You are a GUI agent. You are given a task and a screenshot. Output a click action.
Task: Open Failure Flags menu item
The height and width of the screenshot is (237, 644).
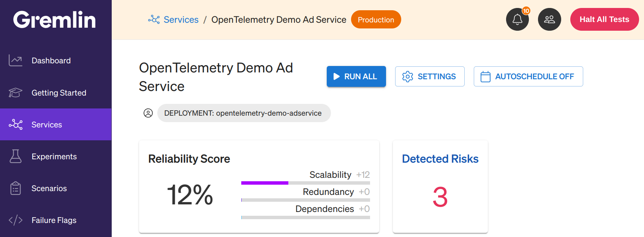click(x=56, y=220)
